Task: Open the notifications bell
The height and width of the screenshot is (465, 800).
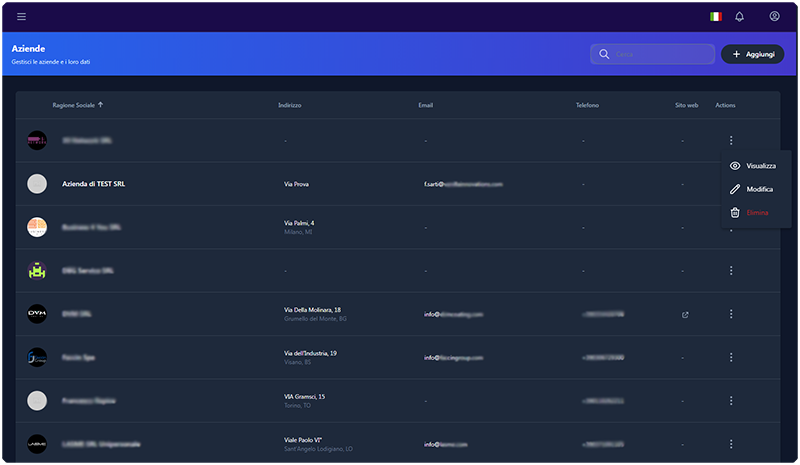Action: coord(740,16)
